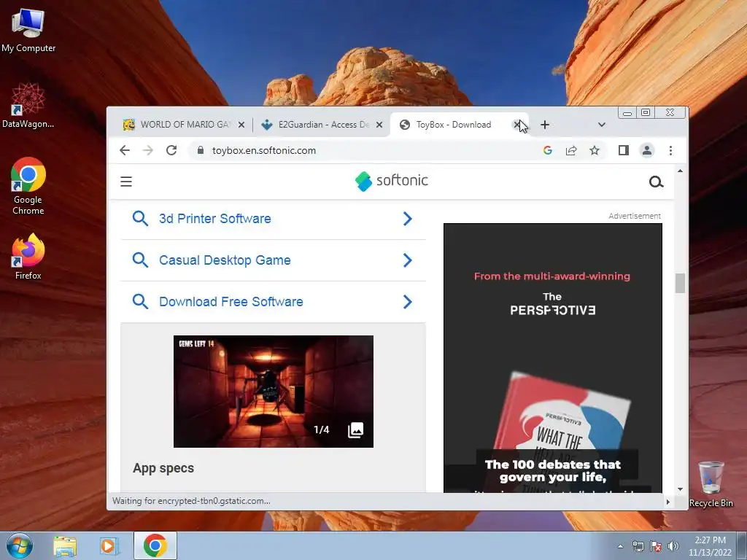Click the scrollbar down arrow
This screenshot has width=747, height=560.
point(680,489)
